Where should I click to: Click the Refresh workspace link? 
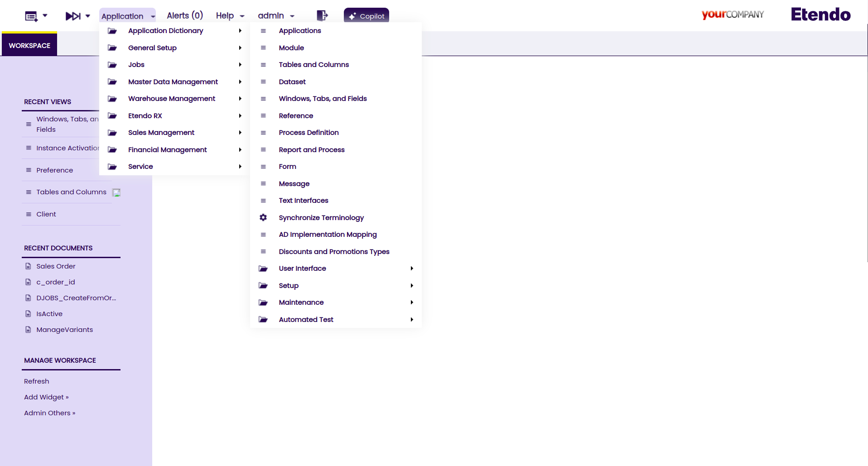[37, 381]
